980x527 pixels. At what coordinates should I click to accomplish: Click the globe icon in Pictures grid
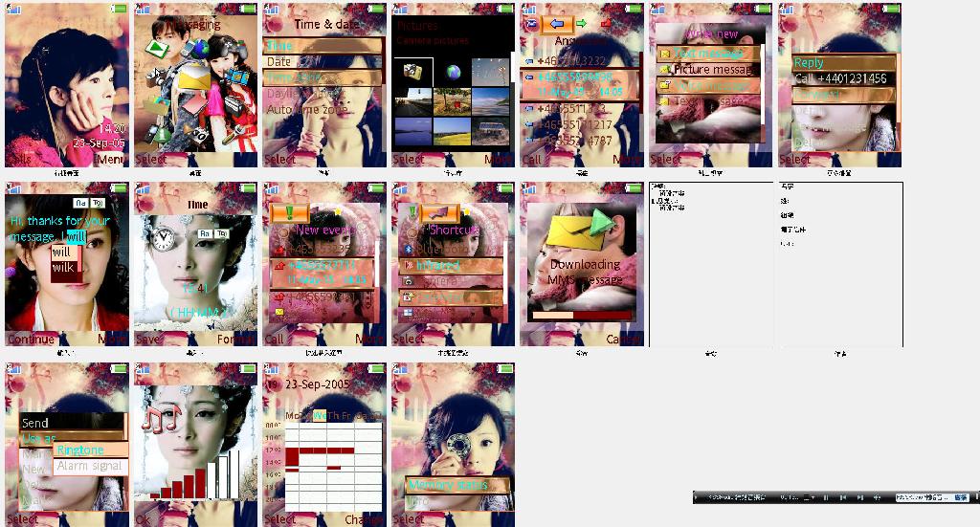pyautogui.click(x=452, y=73)
